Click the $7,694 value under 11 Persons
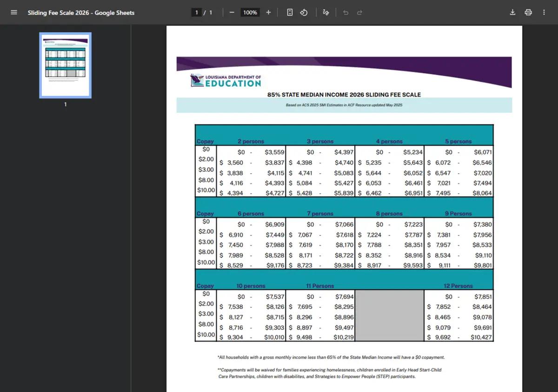Image resolution: width=558 pixels, height=392 pixels. click(x=345, y=297)
